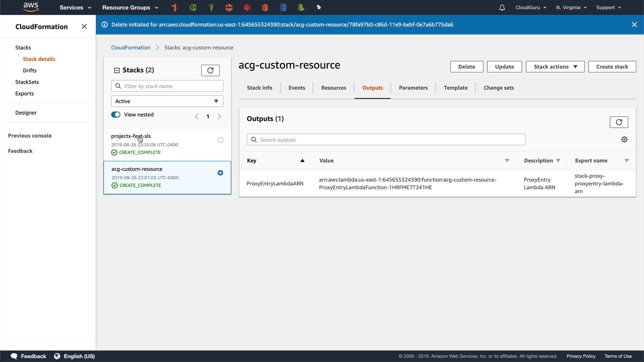Toggle the View nested switch
Viewport: 644px width, 362px height.
tap(116, 115)
